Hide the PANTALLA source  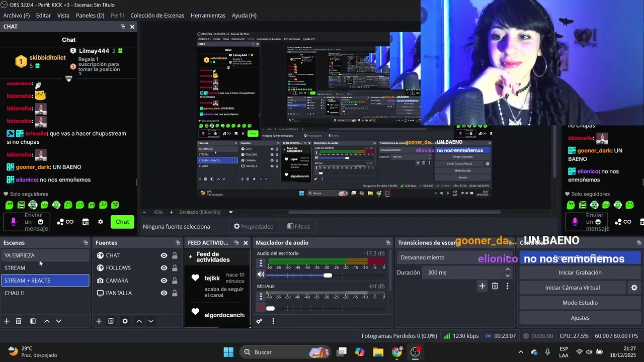pos(164,293)
